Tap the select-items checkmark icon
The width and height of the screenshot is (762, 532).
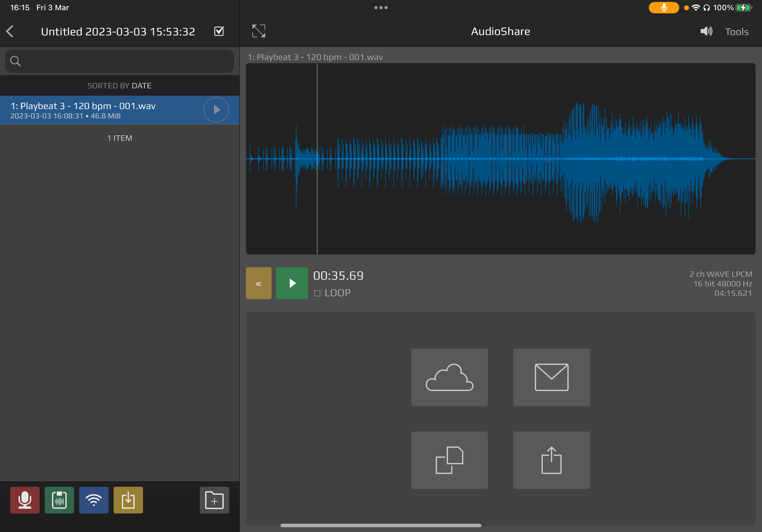tap(219, 31)
